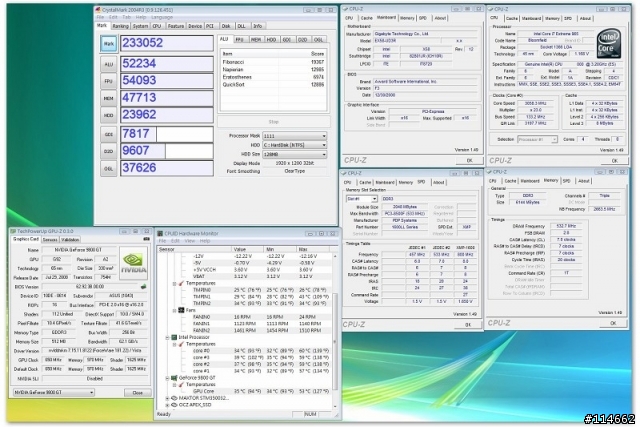Click the OGL benchmark button beside 37626
The width and height of the screenshot is (640, 427).
click(x=109, y=169)
